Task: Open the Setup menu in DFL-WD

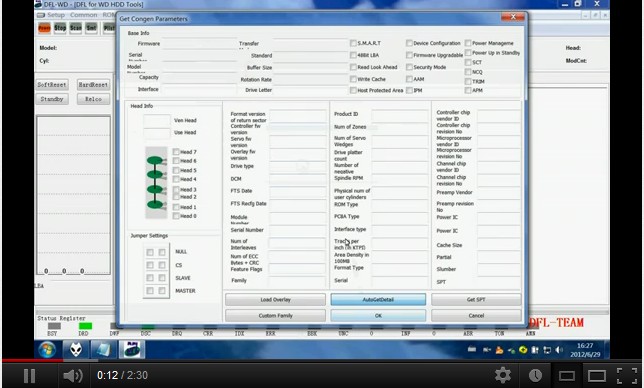Action: pyautogui.click(x=56, y=15)
